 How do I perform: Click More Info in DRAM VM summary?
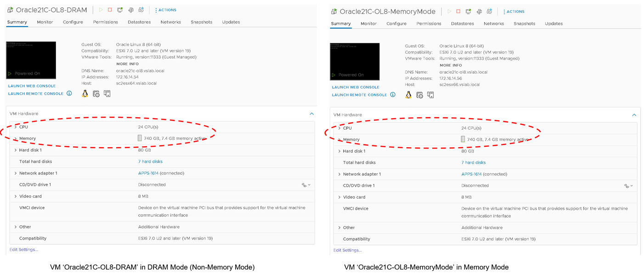pos(127,64)
